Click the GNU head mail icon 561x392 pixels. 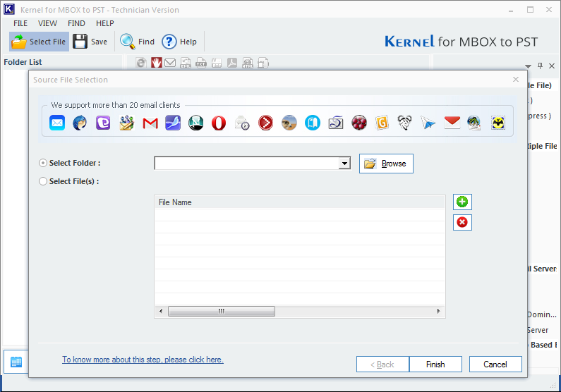pos(405,123)
